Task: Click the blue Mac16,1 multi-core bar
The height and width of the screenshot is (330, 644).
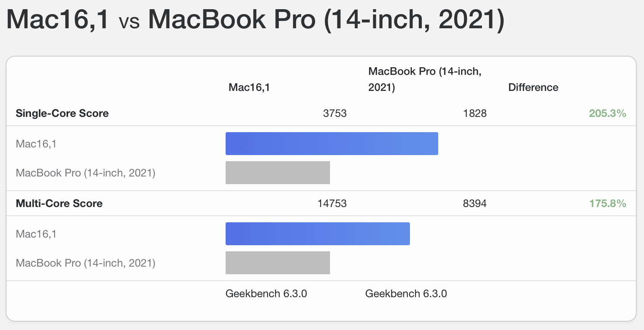Action: coord(318,234)
